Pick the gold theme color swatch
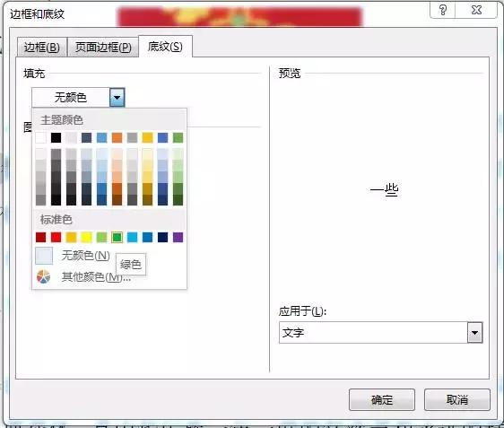 (x=148, y=137)
